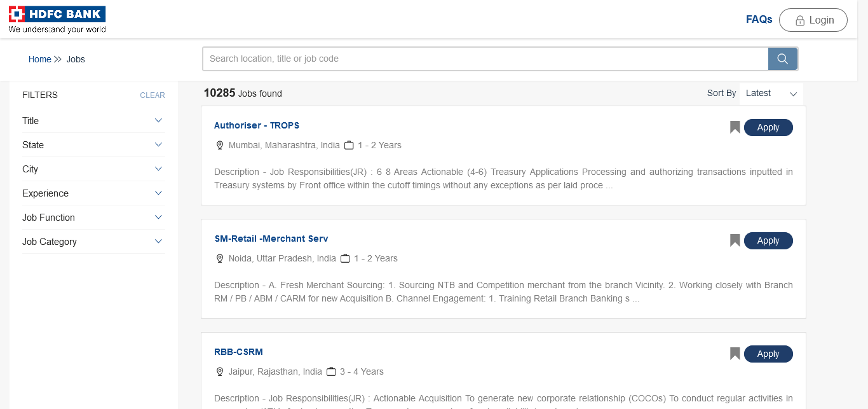Bookmark the SM-Retail -Merchant Serv job
The width and height of the screenshot is (868, 409).
pos(735,240)
